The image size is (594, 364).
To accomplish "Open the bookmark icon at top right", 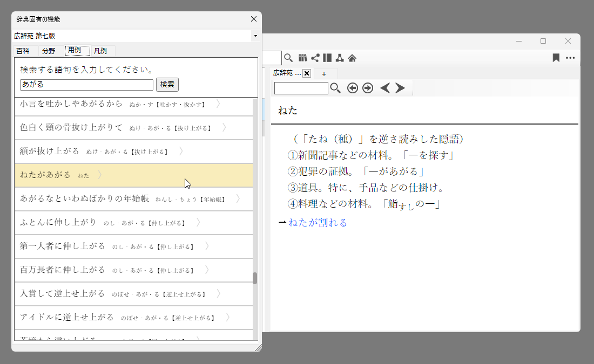I will pos(556,58).
